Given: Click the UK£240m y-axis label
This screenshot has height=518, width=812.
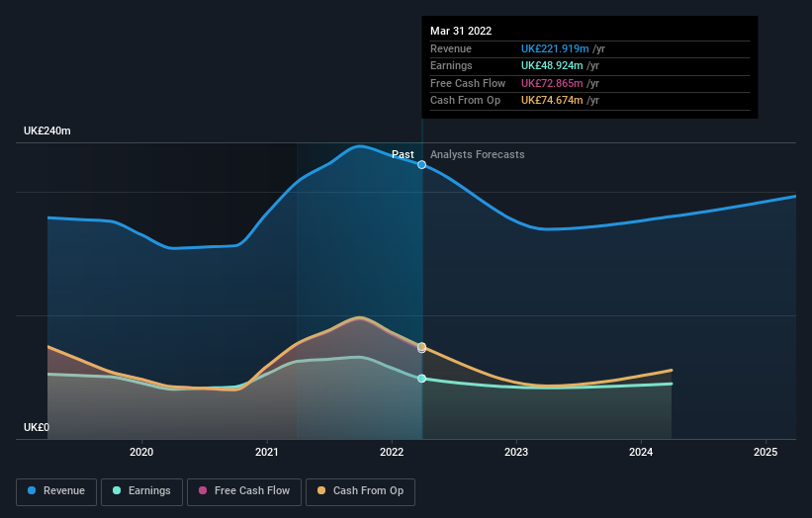Looking at the screenshot, I should [47, 130].
